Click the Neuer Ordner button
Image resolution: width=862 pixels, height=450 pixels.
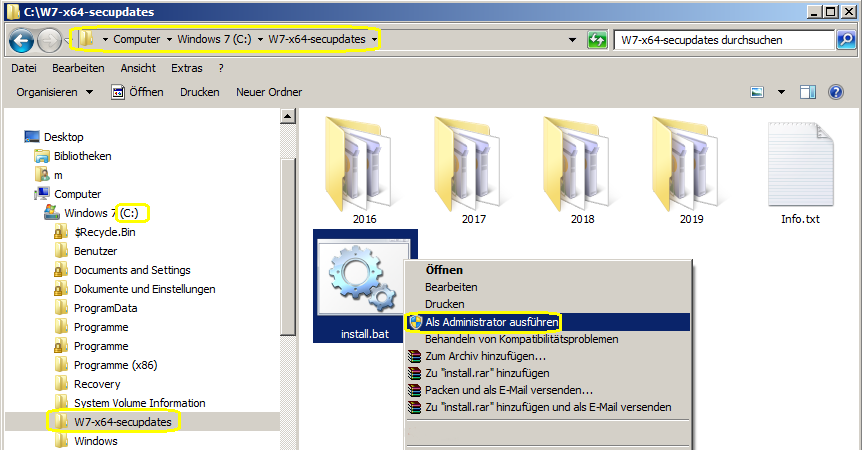[269, 92]
